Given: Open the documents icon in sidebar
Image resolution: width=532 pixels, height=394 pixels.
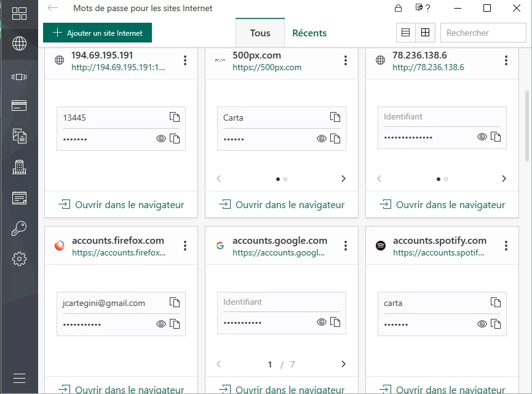Looking at the screenshot, I should (19, 136).
